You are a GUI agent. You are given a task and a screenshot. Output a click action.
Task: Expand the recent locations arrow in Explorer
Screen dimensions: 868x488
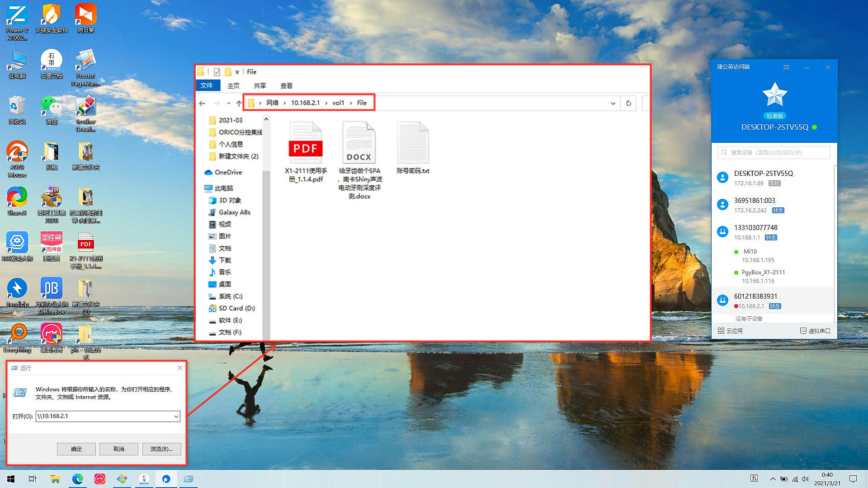pyautogui.click(x=228, y=103)
